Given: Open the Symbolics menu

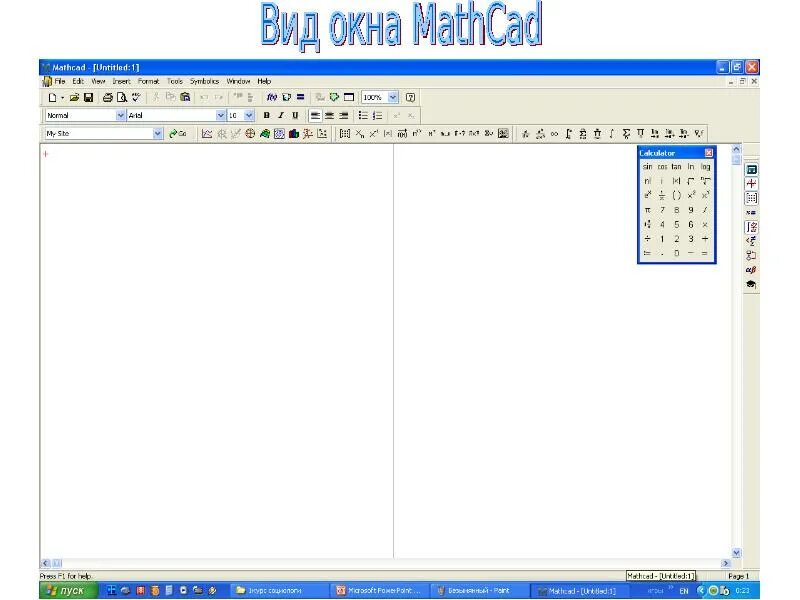Looking at the screenshot, I should 204,81.
